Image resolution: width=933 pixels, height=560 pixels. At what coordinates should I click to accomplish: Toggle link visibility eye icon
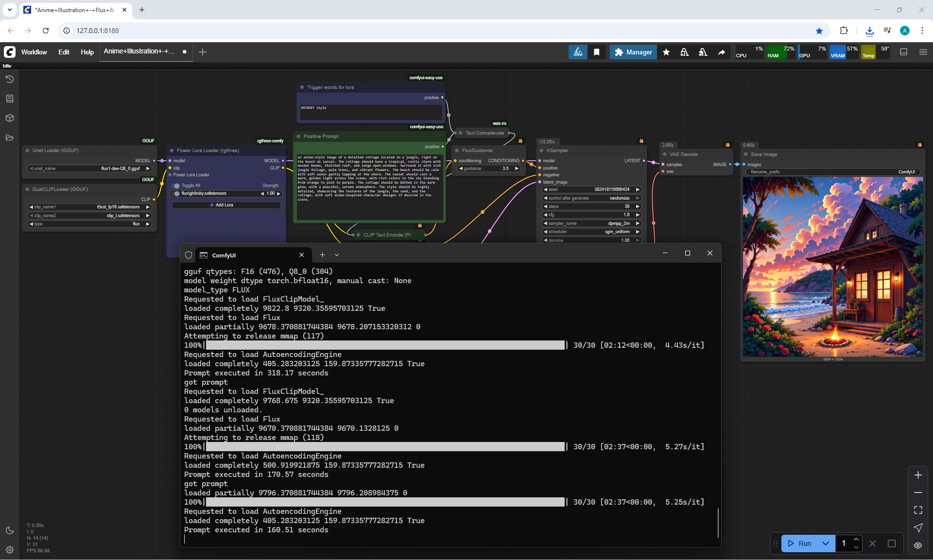[x=918, y=545]
